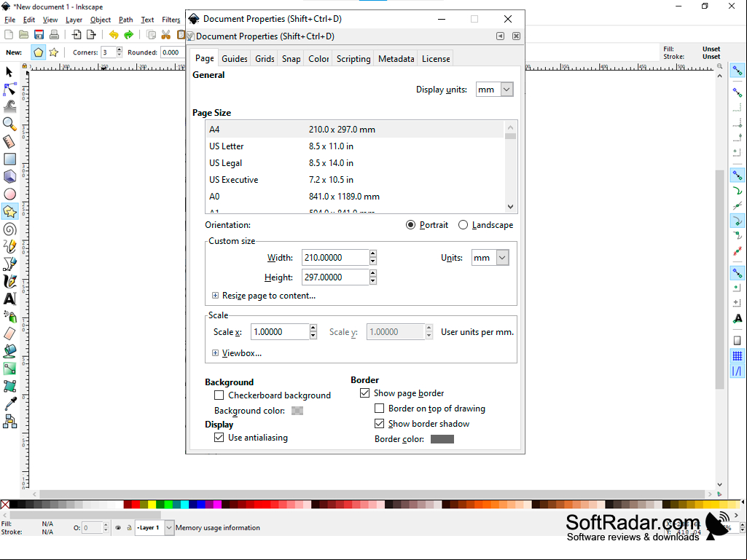Viewport: 747px width, 560px height.
Task: Select the Measure tool
Action: (x=9, y=141)
